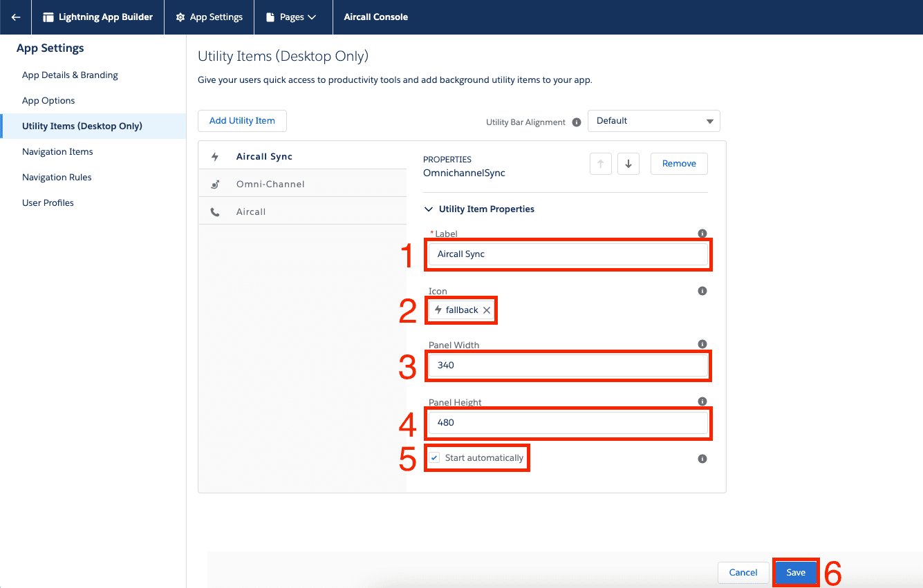923x588 pixels.
Task: Open the Pages dropdown menu
Action: click(292, 17)
